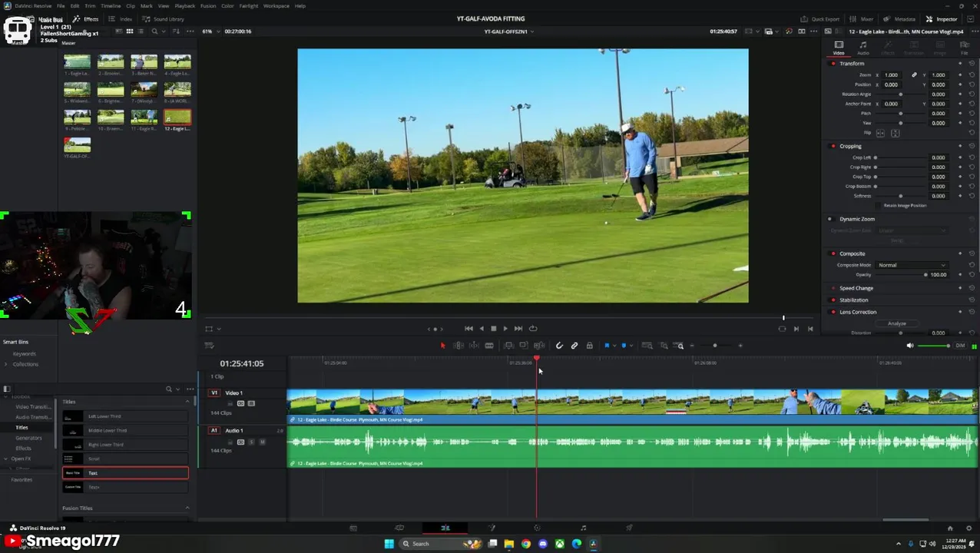The width and height of the screenshot is (980, 553).
Task: Toggle the Transform section enable dot
Action: tap(833, 63)
